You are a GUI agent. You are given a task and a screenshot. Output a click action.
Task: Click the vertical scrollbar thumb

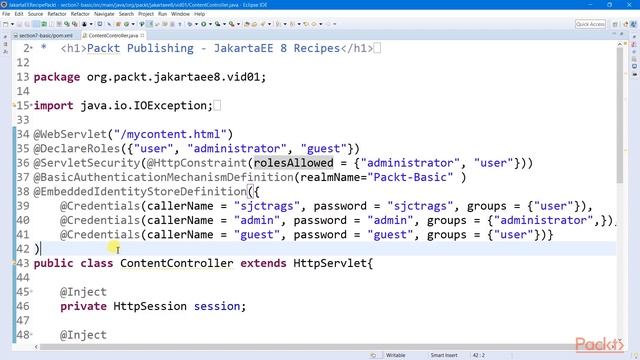(620, 115)
